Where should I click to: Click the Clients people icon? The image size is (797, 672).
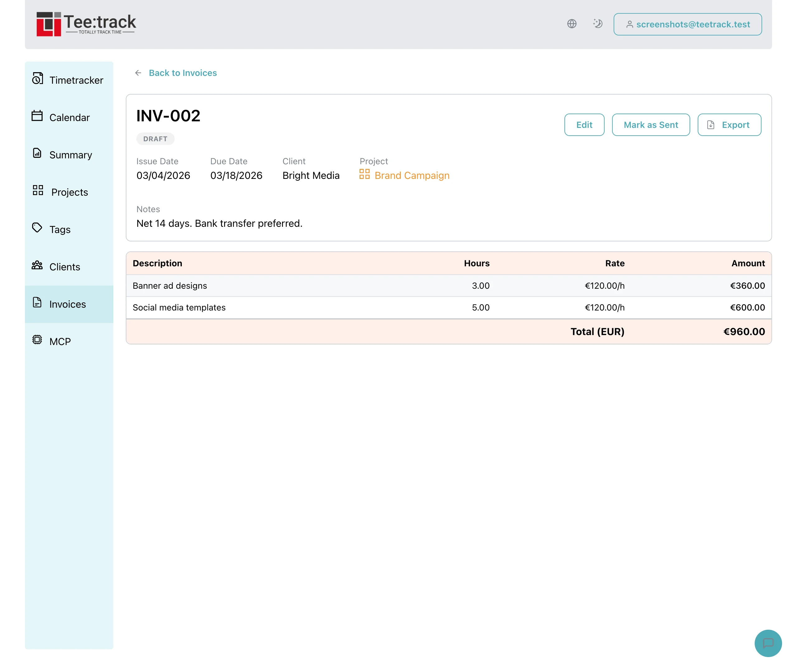point(37,265)
